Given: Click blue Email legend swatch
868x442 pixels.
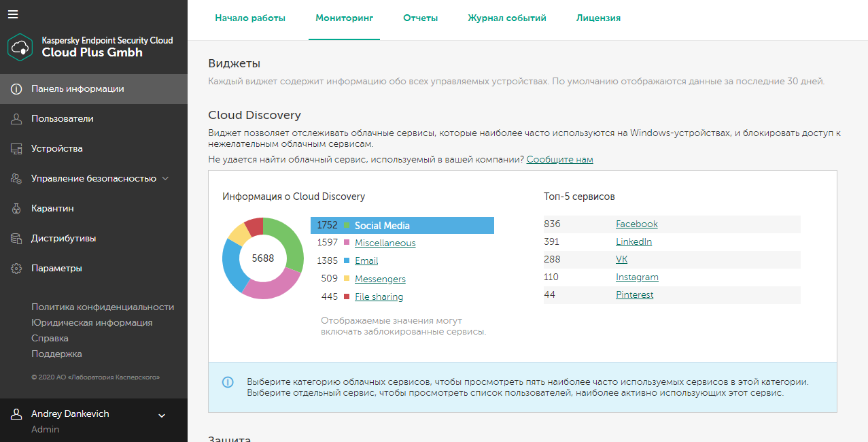Looking at the screenshot, I should [x=347, y=261].
